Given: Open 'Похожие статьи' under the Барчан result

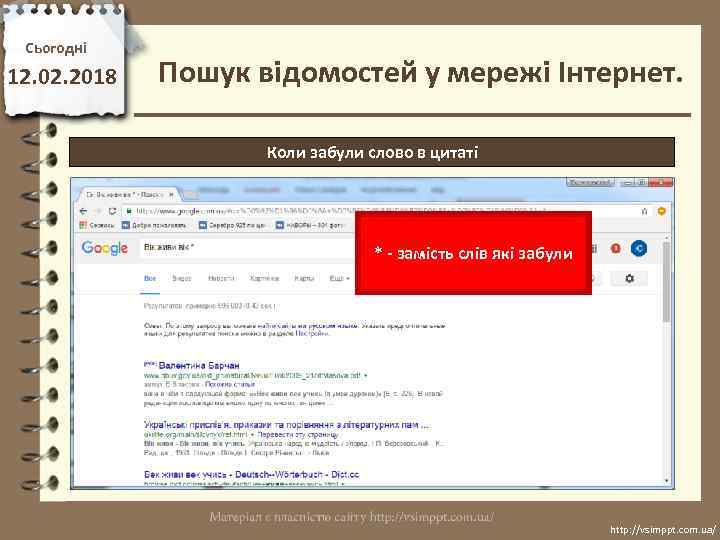Looking at the screenshot, I should pos(230,384).
